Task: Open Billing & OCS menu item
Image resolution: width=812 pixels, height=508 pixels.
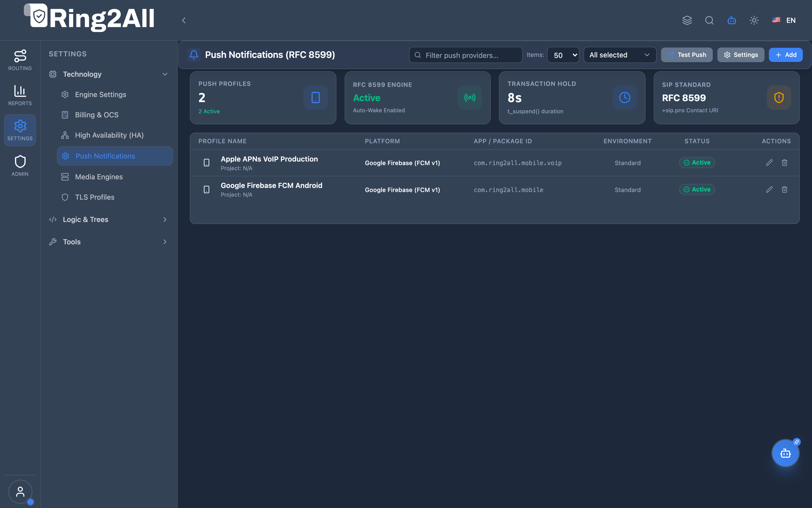Action: coord(115,115)
